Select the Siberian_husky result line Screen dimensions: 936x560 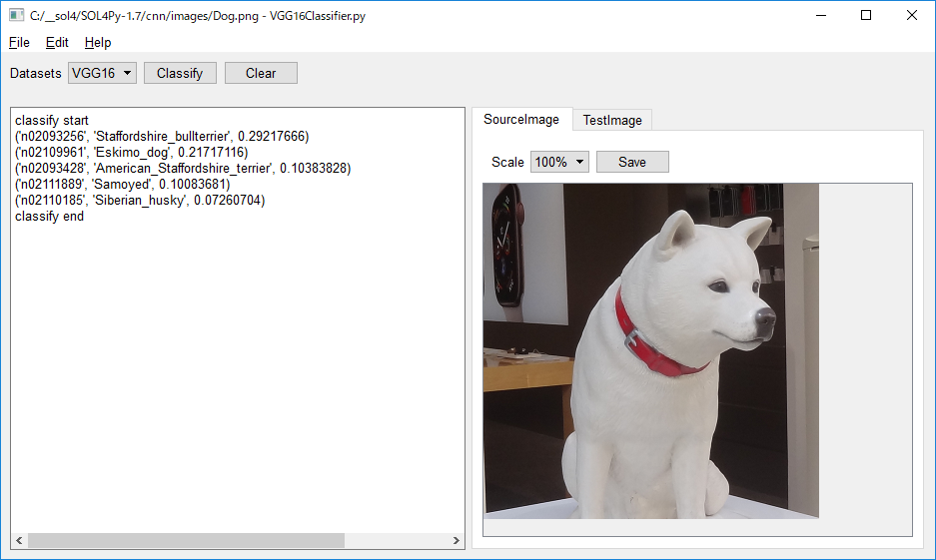click(x=140, y=201)
